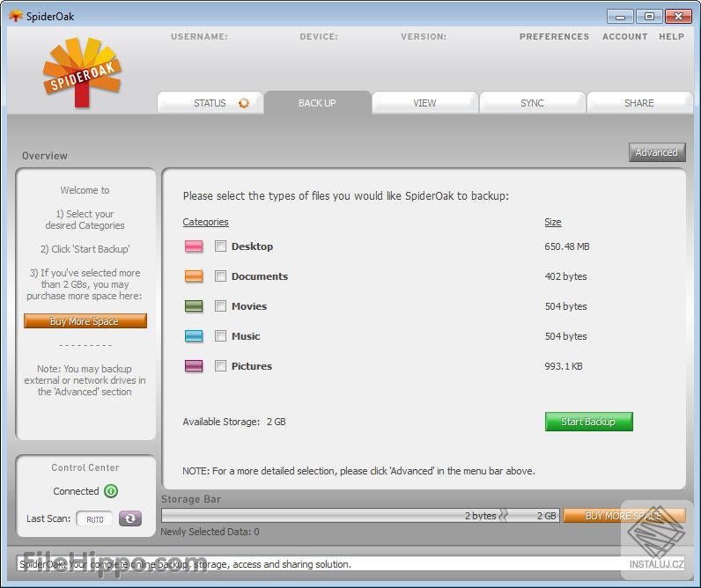This screenshot has width=701, height=588.
Task: Click the green Movies category swatch
Action: [x=194, y=306]
